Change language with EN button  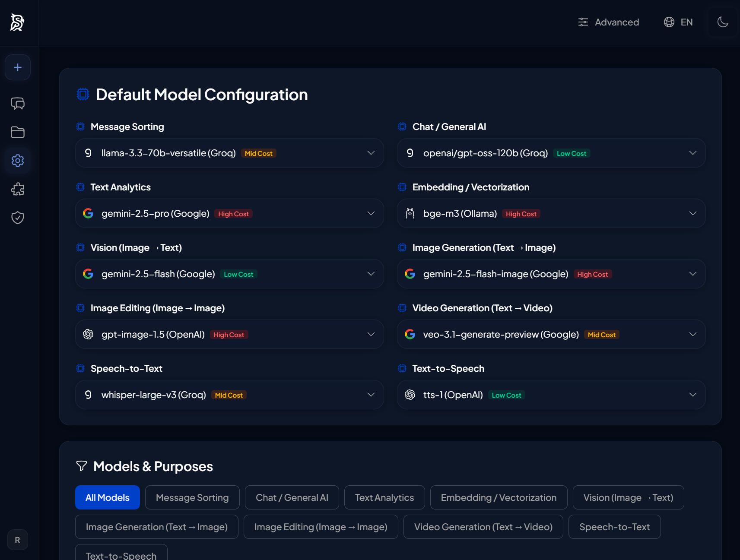678,22
